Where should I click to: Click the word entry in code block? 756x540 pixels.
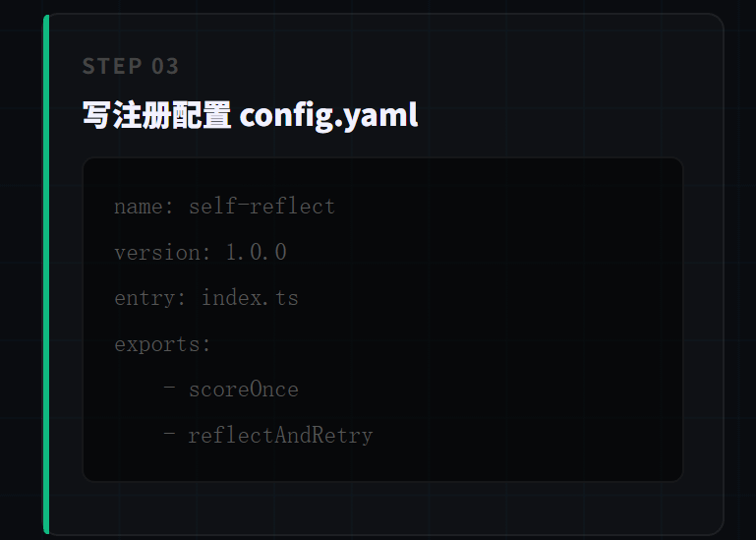[x=145, y=298]
